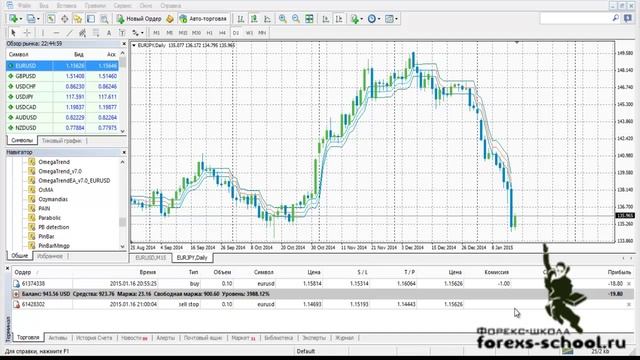Select OmegaTrendEA_v7.0_EURUSD in Navigator
This screenshot has height=360, width=640.
(74, 180)
